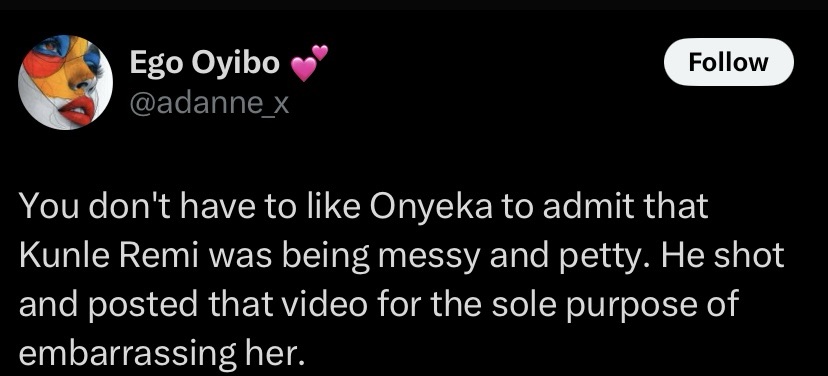828x376 pixels.
Task: Click the tweet's first line starting You don't
Action: tap(363, 207)
